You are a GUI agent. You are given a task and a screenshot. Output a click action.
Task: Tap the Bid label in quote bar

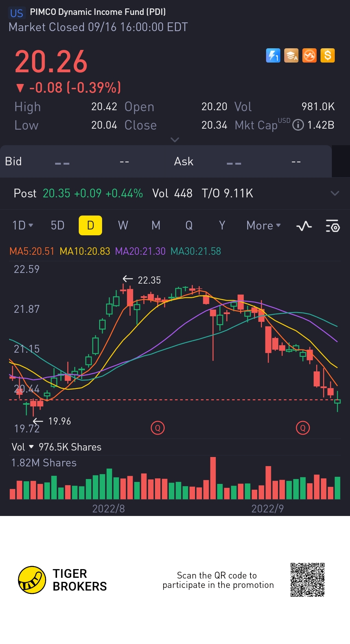coord(13,161)
